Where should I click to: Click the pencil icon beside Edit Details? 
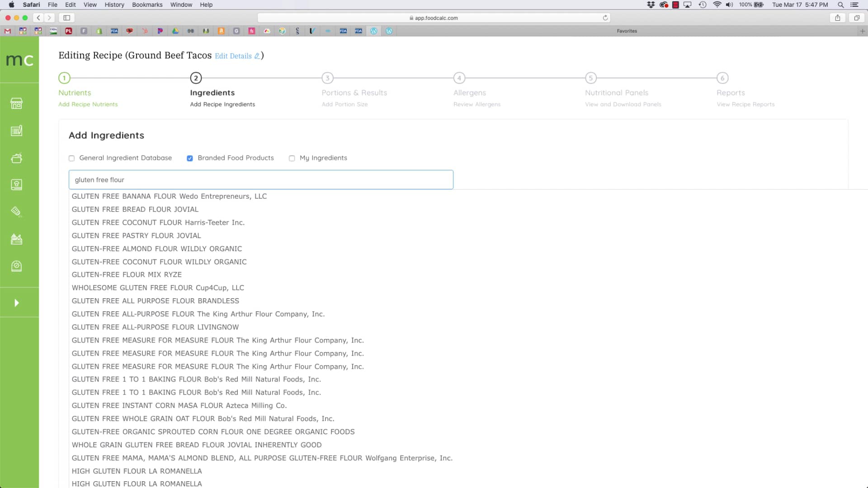257,56
